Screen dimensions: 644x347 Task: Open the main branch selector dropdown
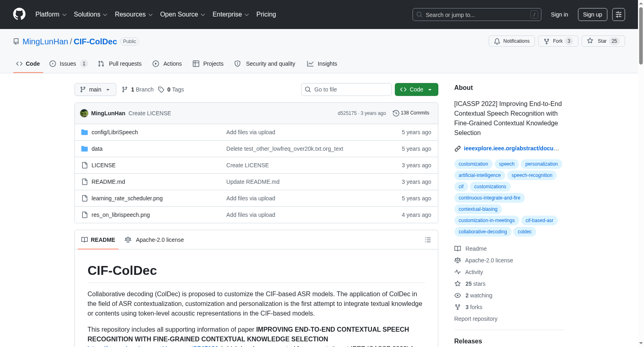95,89
